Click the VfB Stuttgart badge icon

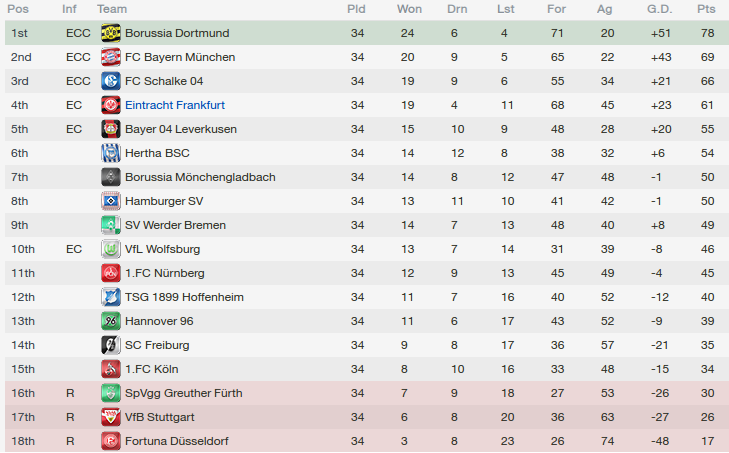coord(111,417)
